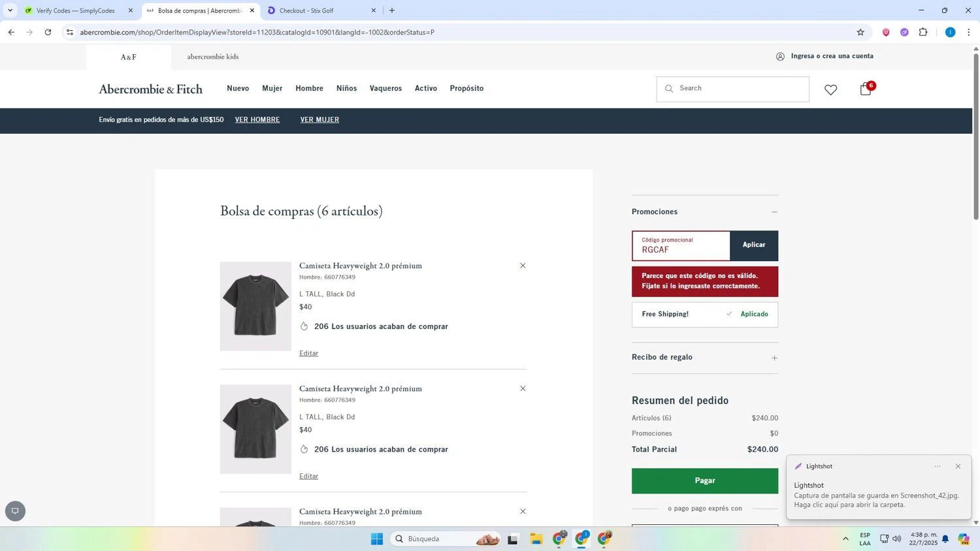This screenshot has width=980, height=551.
Task: Click the VER HOMBRE link
Action: [x=257, y=119]
